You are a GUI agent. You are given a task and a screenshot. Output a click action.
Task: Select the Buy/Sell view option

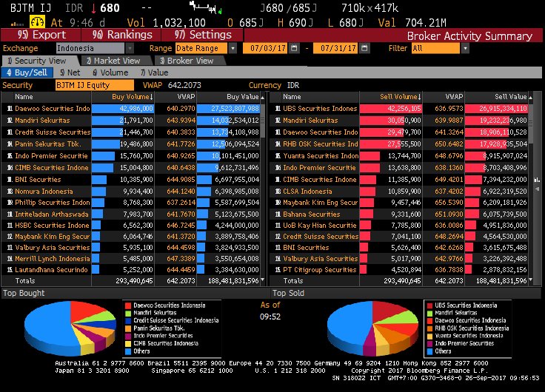coord(27,72)
